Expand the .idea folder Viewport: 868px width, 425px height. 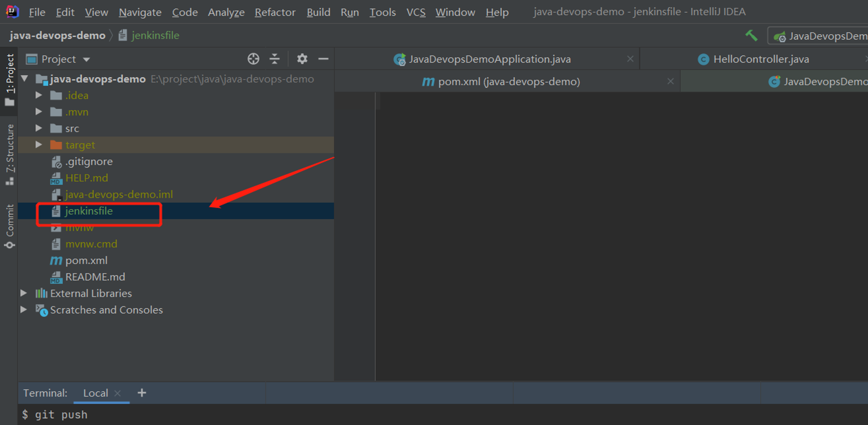(39, 95)
